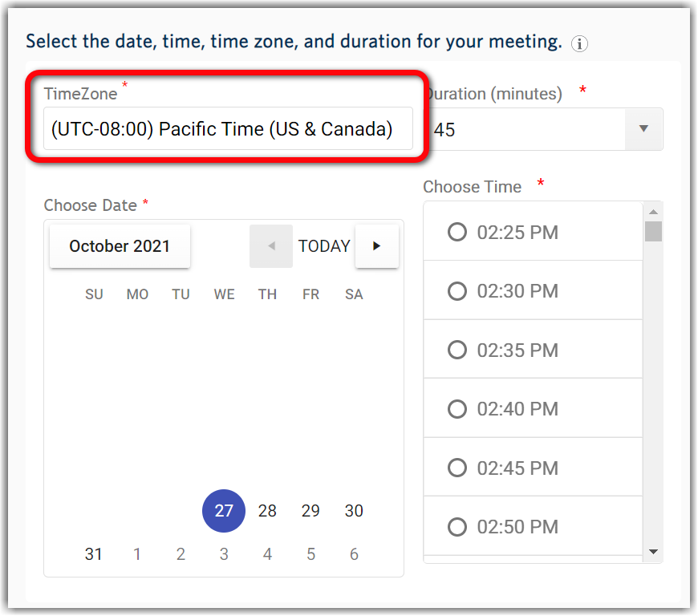The image size is (698, 616).
Task: Choose the 02:35 PM radio button
Action: pos(457,351)
